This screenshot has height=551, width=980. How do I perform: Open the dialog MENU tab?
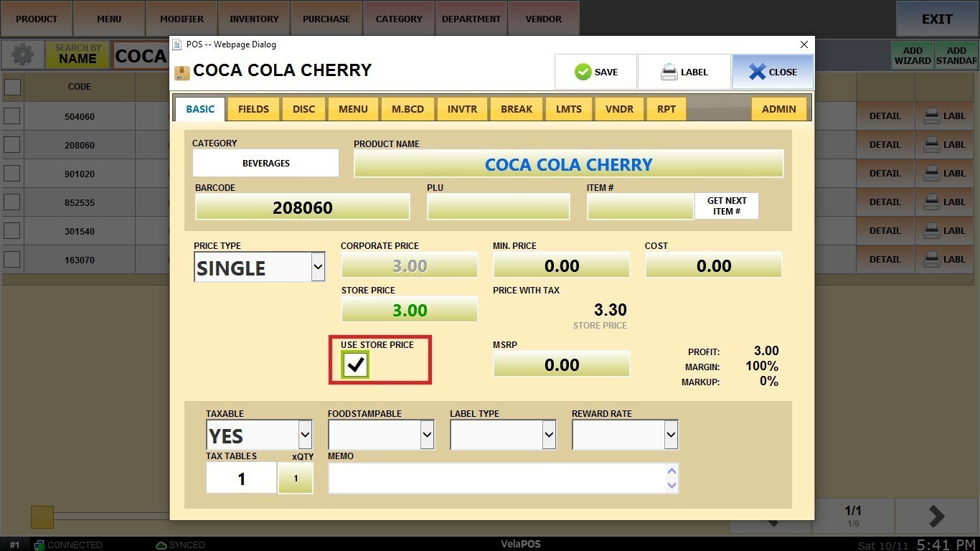tap(353, 109)
